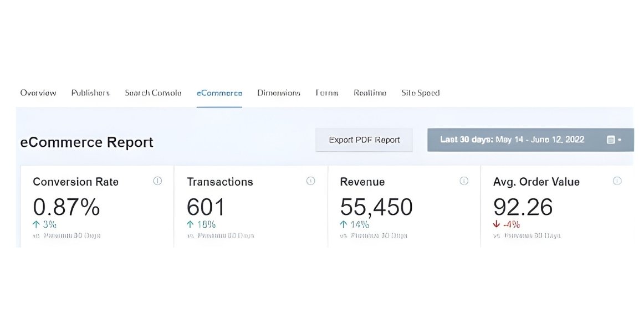This screenshot has height=334, width=644.
Task: Open the Forms tab
Action: click(327, 93)
